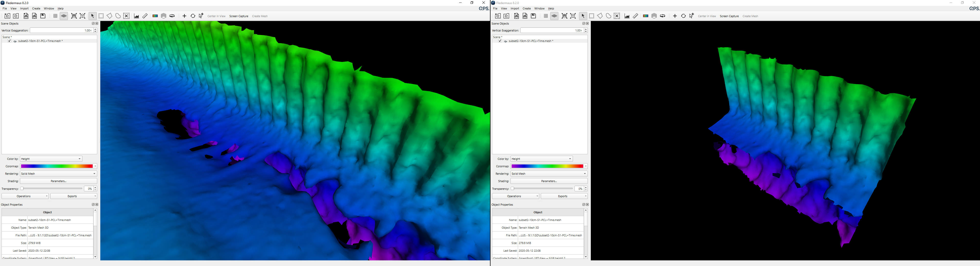Click the Transparency slider handle in left window
Image resolution: width=980 pixels, height=266 pixels.
(x=22, y=189)
